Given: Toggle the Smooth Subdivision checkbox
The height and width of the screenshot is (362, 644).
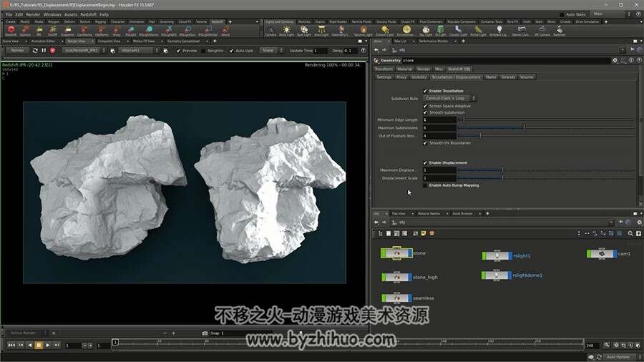Looking at the screenshot, I should click(426, 112).
